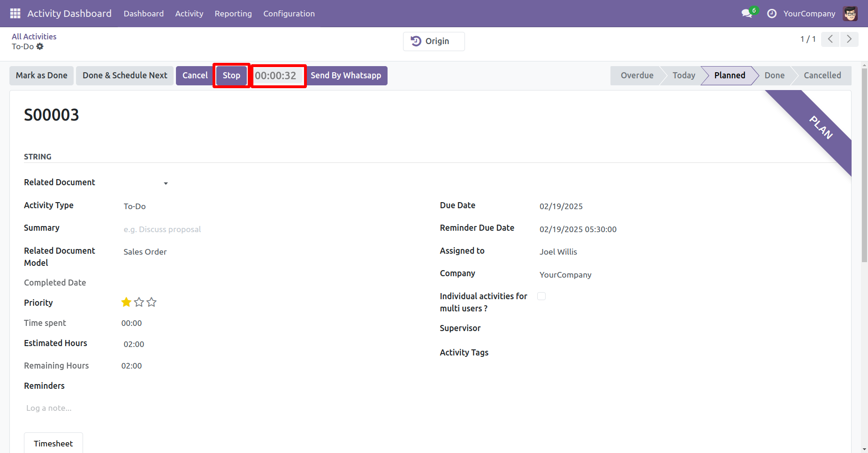Click Send By Whatsapp button

coord(346,75)
